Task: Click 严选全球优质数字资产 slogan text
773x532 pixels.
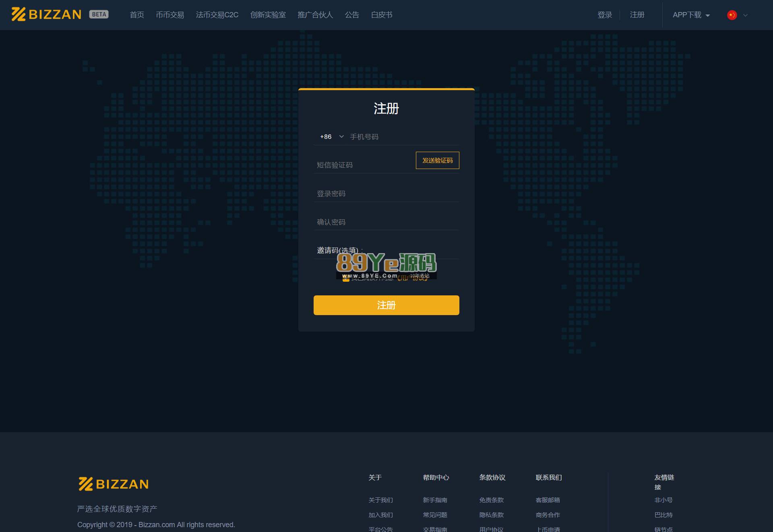Action: [117, 509]
